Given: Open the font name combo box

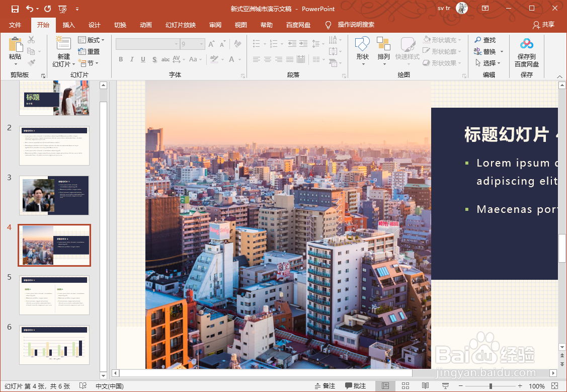Looking at the screenshot, I should [x=147, y=44].
